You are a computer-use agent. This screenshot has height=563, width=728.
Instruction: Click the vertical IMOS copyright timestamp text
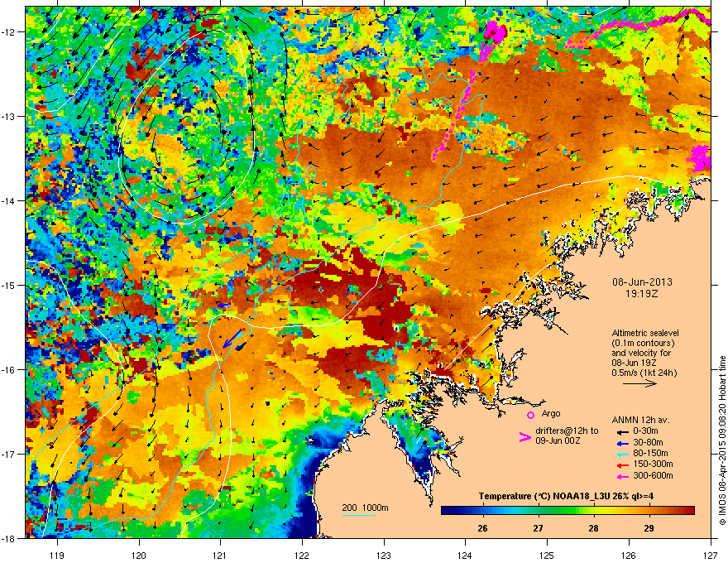722,440
